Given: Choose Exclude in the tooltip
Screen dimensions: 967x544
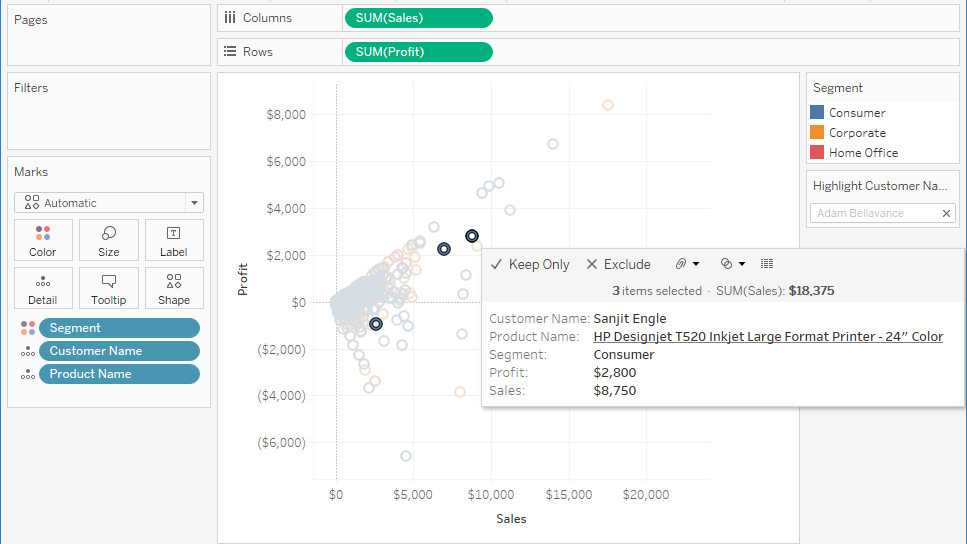Looking at the screenshot, I should coord(618,264).
